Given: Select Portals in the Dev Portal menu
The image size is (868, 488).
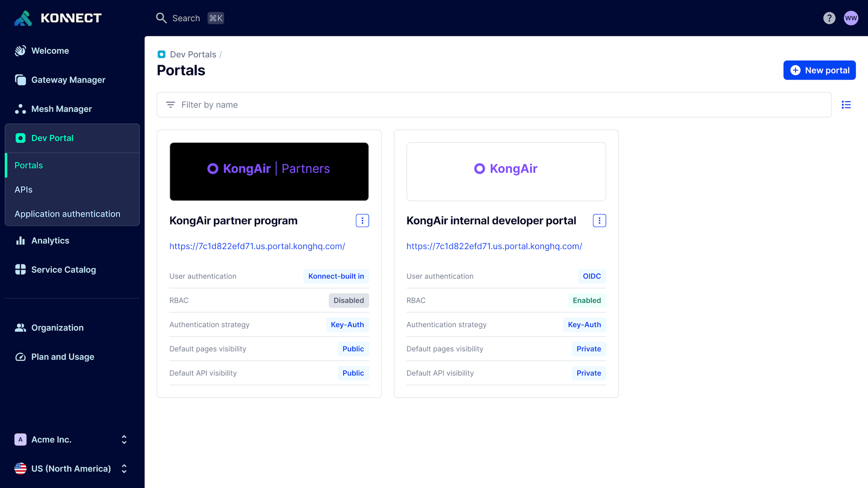Looking at the screenshot, I should (x=28, y=165).
